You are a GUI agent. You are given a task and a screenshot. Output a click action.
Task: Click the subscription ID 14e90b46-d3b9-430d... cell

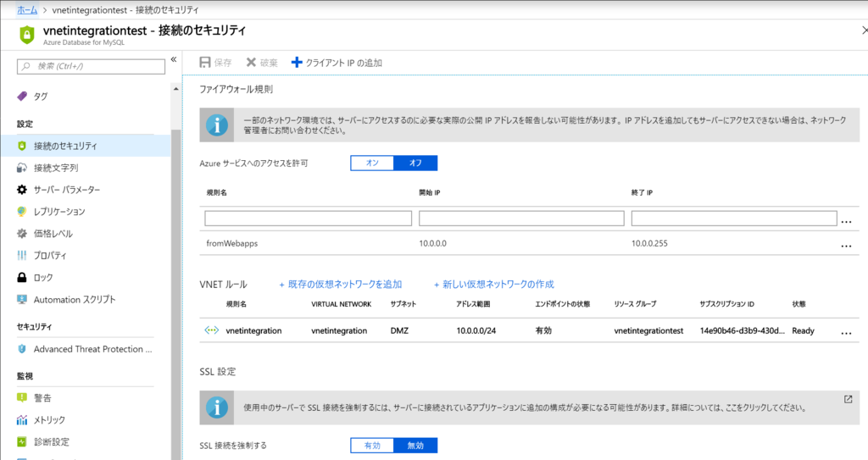click(x=743, y=330)
